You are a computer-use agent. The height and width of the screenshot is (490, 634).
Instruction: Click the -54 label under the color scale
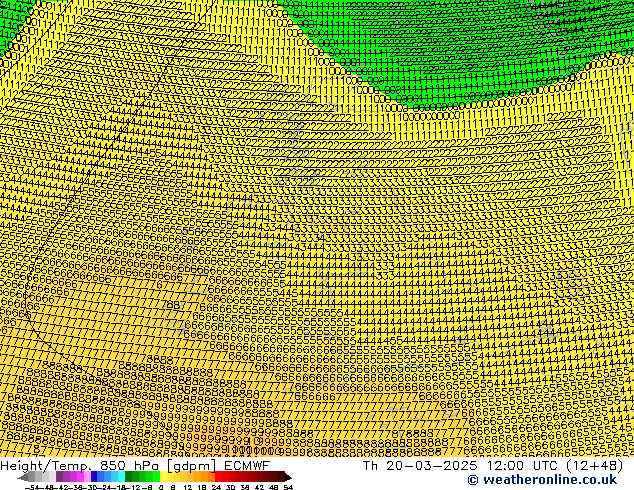(x=32, y=488)
